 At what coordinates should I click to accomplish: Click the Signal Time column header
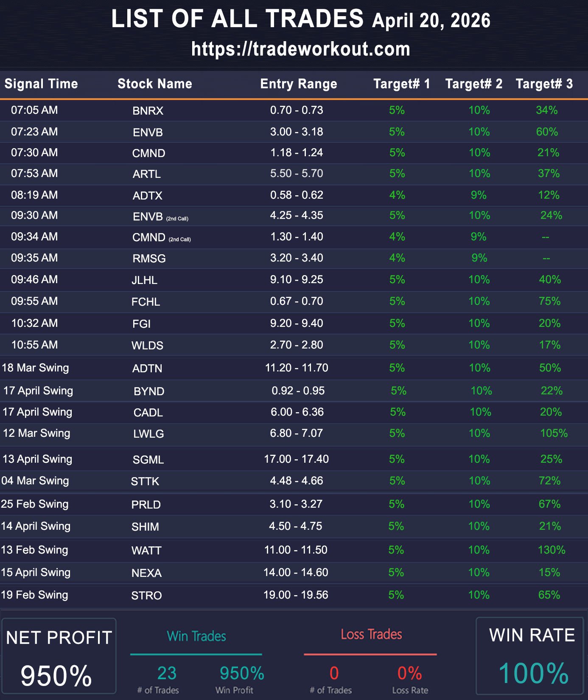[x=41, y=84]
